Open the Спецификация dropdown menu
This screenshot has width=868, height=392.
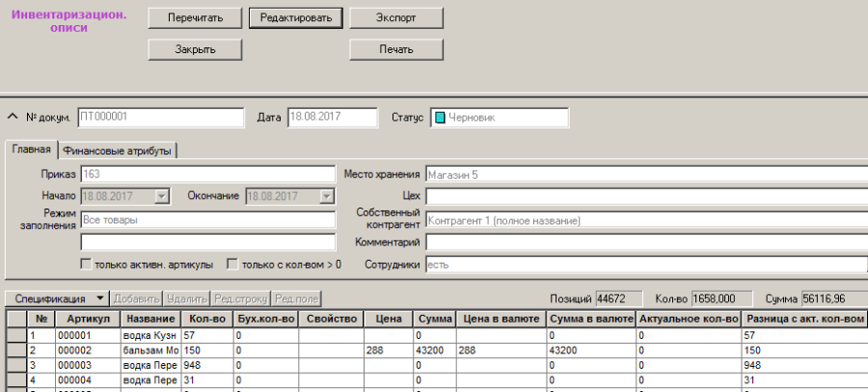click(x=57, y=299)
